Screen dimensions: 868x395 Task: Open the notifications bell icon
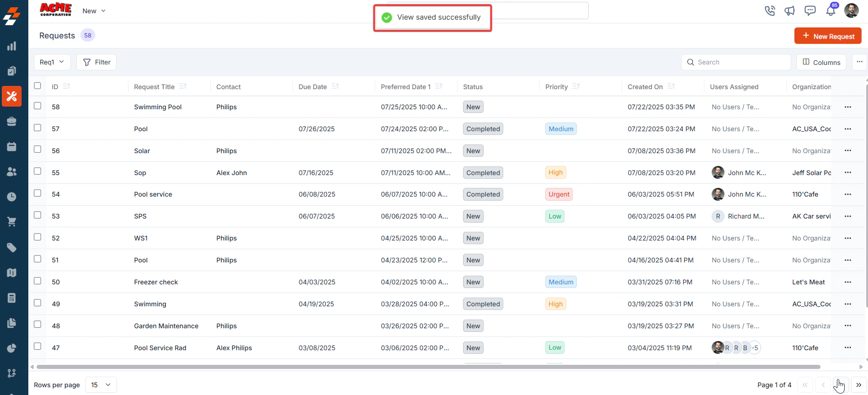(x=831, y=11)
